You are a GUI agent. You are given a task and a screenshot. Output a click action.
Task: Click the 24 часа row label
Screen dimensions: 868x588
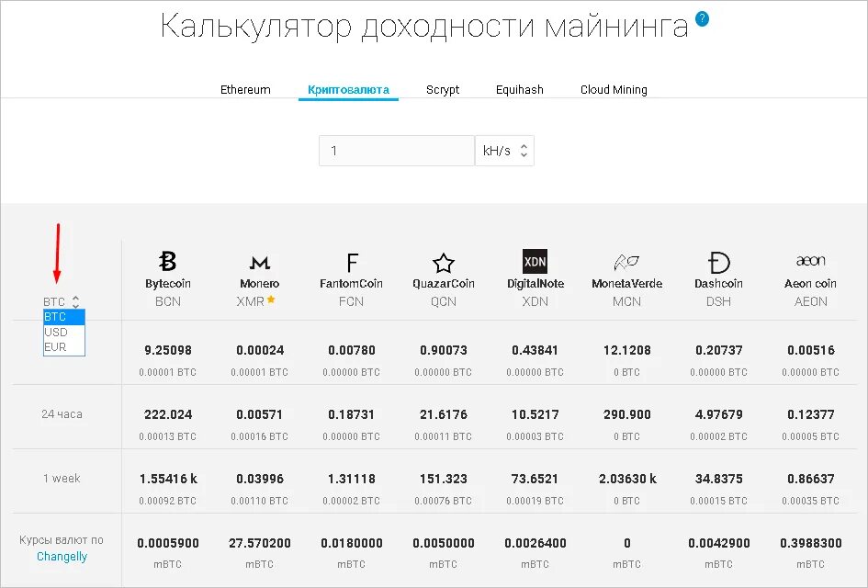tap(62, 414)
